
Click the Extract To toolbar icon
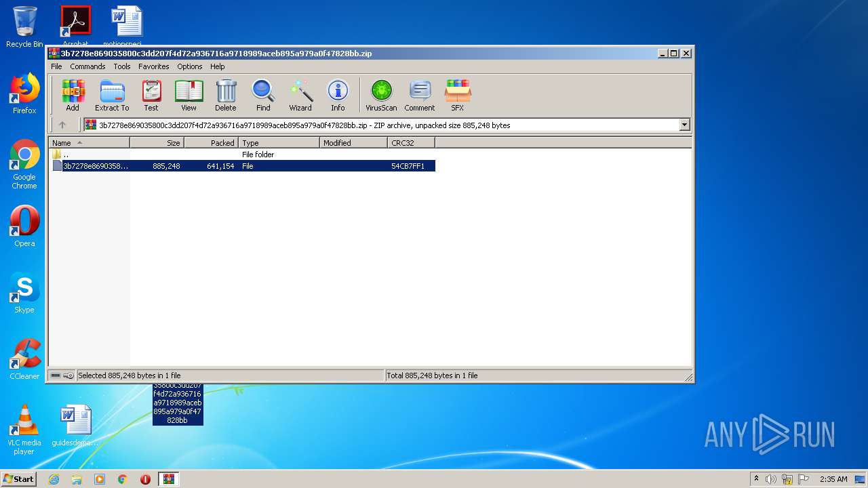[112, 95]
